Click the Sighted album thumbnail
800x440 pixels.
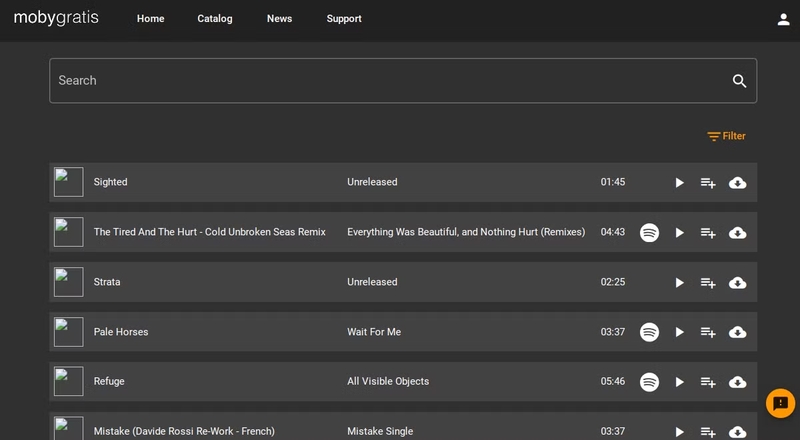click(x=69, y=182)
